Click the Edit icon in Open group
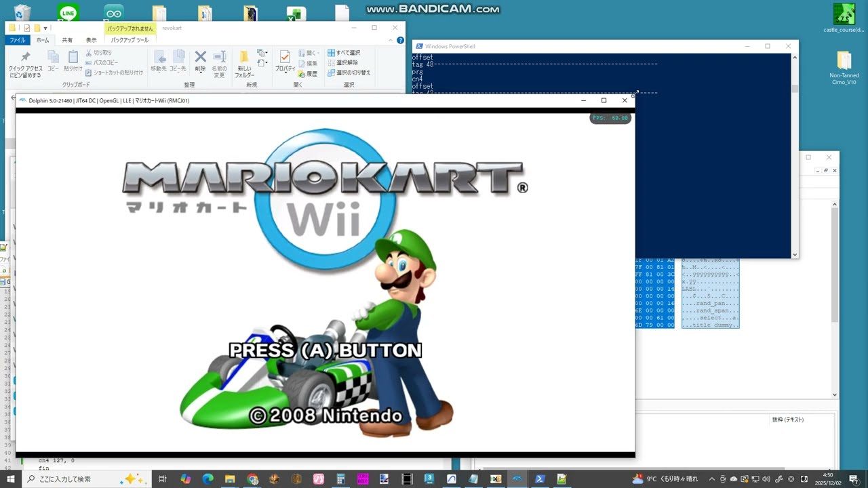 [308, 63]
